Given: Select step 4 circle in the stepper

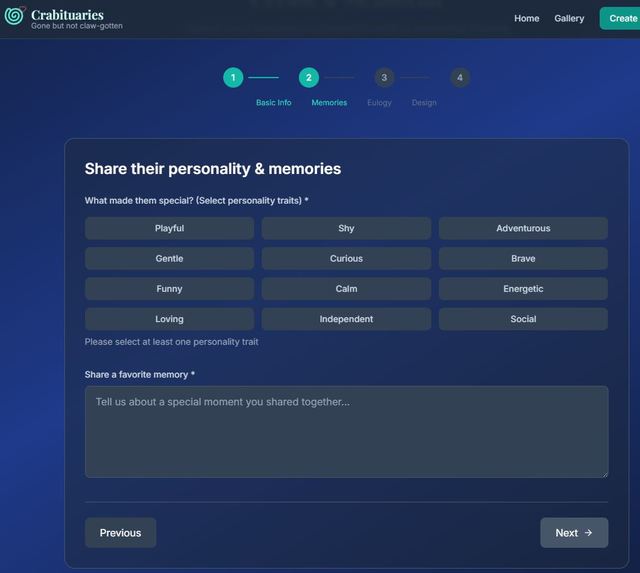Looking at the screenshot, I should pos(460,78).
